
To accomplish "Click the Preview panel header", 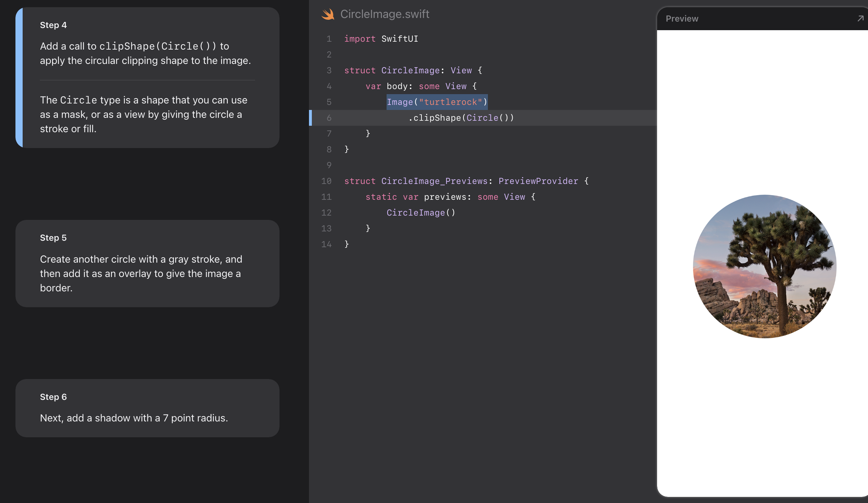I will pos(682,19).
